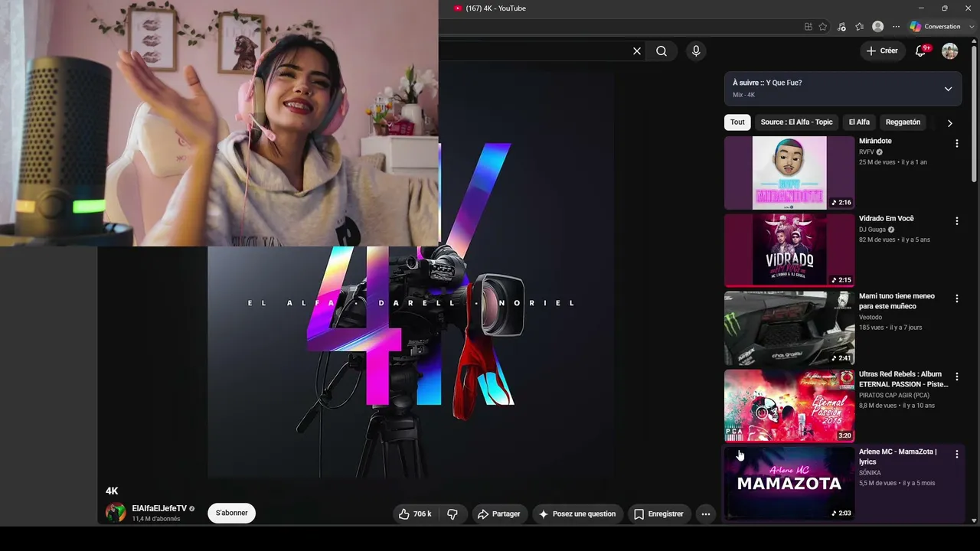Click the Vidrado Em Você title
Image resolution: width=980 pixels, height=551 pixels.
[x=887, y=219]
